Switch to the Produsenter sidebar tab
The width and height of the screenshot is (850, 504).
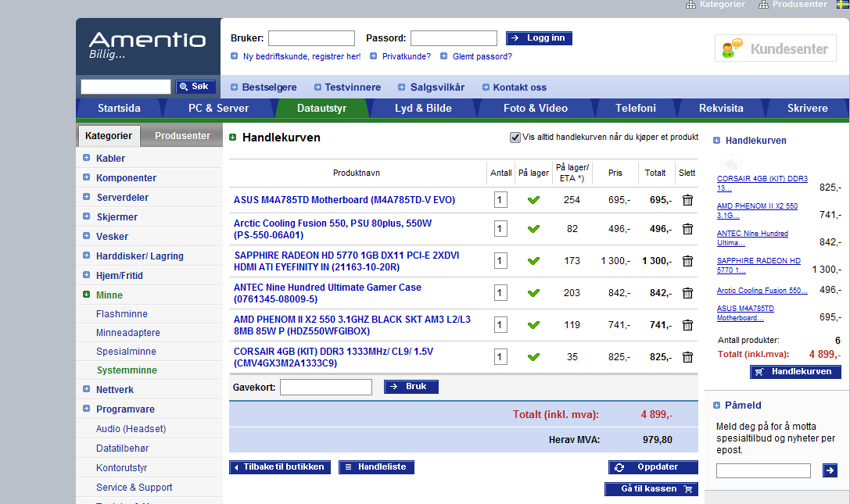[182, 136]
